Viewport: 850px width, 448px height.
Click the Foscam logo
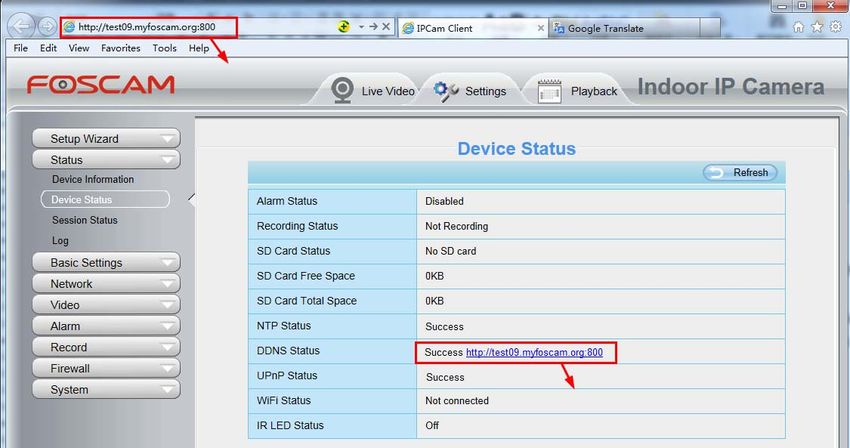pyautogui.click(x=101, y=85)
